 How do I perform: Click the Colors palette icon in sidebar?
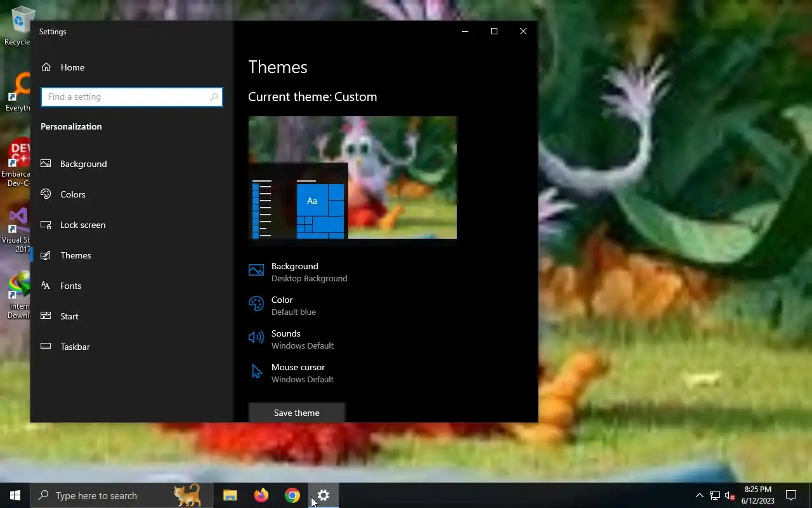[x=46, y=194]
